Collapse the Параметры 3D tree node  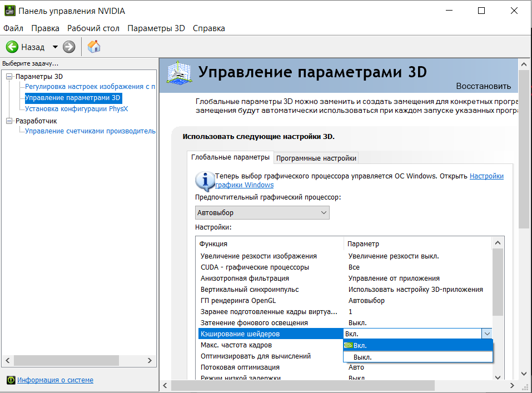9,76
